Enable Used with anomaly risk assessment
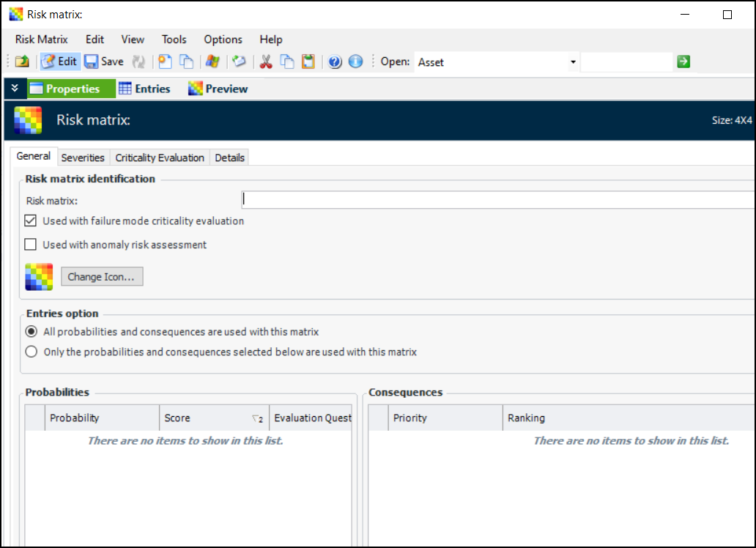The height and width of the screenshot is (548, 756). (x=31, y=245)
